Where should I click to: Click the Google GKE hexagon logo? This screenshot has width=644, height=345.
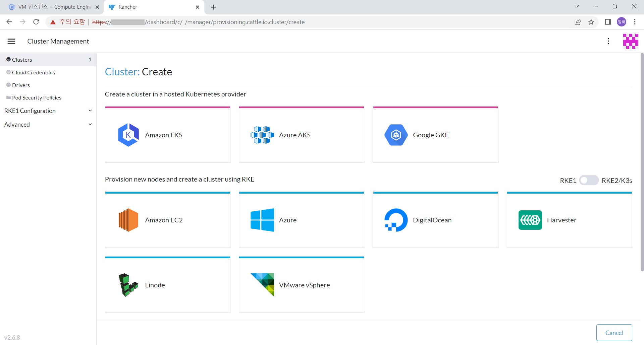(x=396, y=135)
